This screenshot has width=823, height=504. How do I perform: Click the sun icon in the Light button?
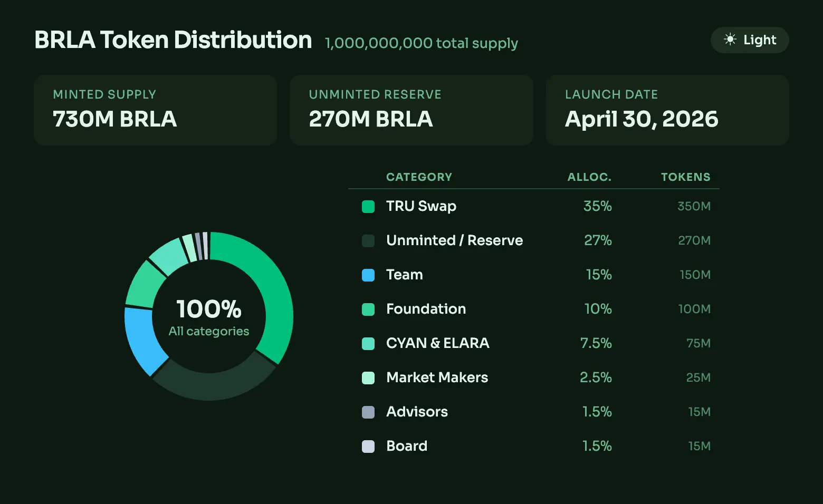(731, 40)
